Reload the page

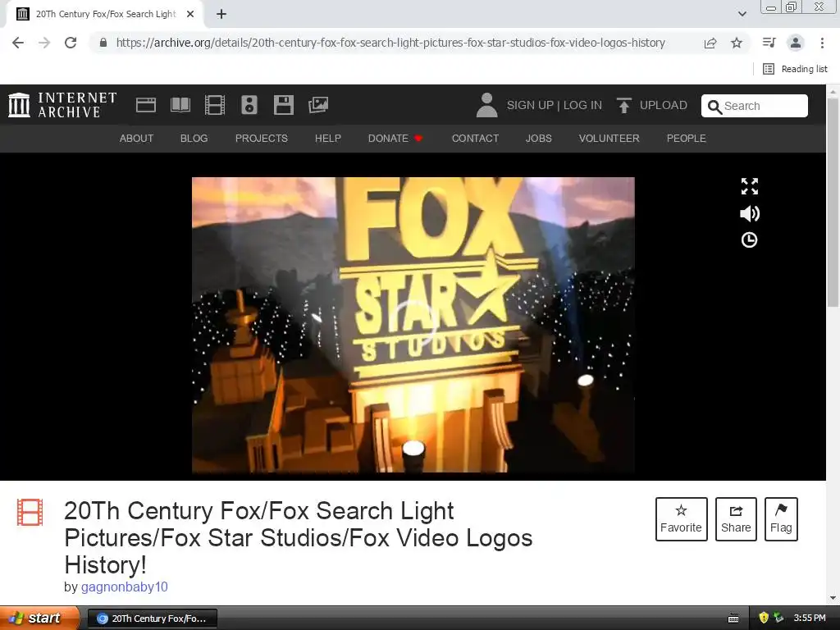[71, 43]
